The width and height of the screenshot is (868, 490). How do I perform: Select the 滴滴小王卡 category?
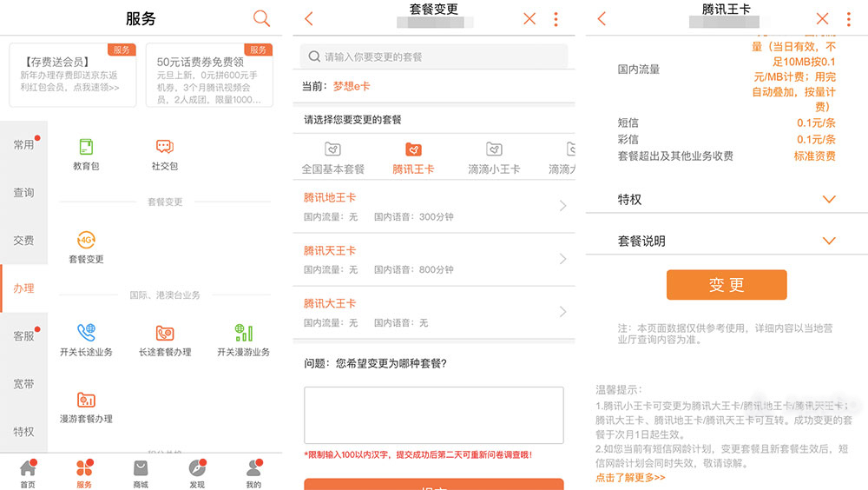(494, 158)
